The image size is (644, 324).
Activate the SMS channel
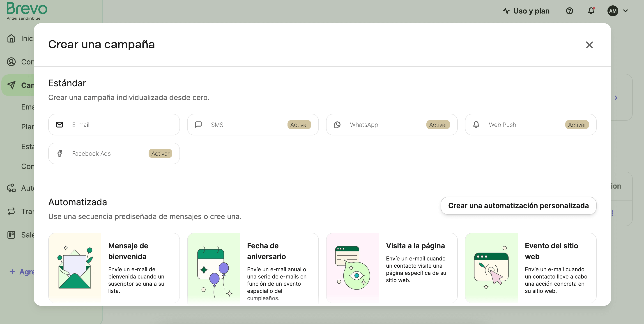pyautogui.click(x=299, y=125)
